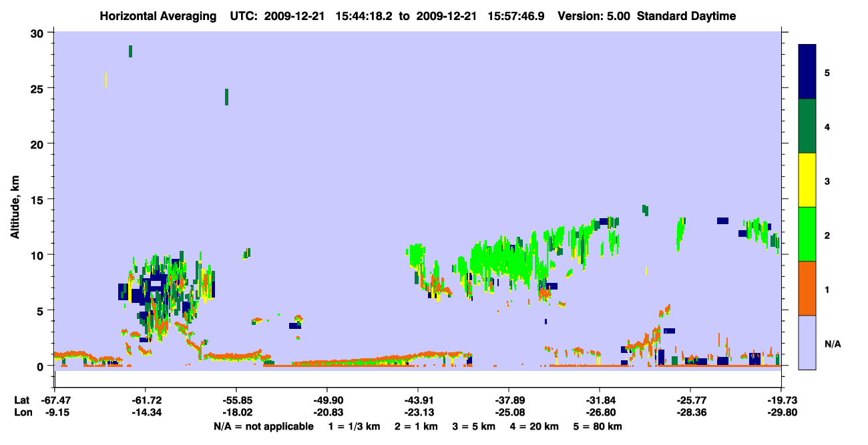This screenshot has height=445, width=868.
Task: Click longitude value -26.80
Action: [x=600, y=412]
